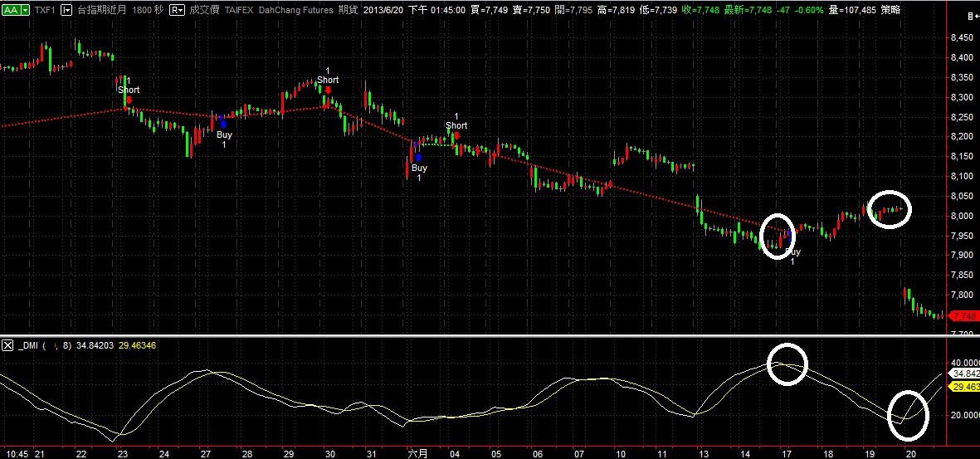Click the Short arrow marker near date 23
Screen dimensions: 980x459
click(x=129, y=100)
